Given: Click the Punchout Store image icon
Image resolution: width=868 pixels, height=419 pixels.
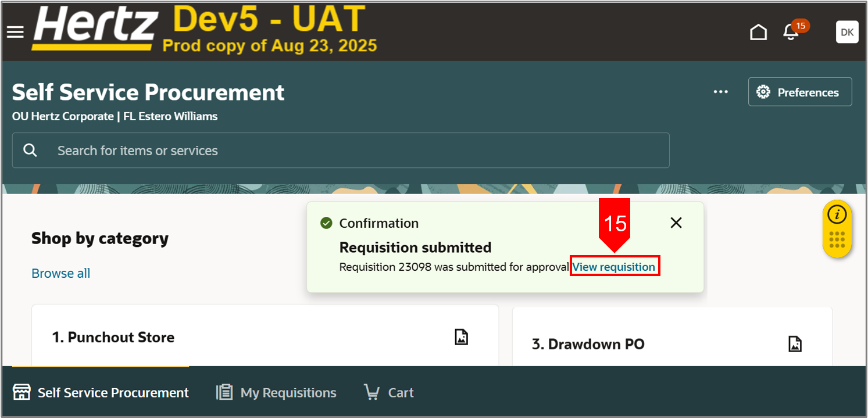Looking at the screenshot, I should tap(461, 337).
